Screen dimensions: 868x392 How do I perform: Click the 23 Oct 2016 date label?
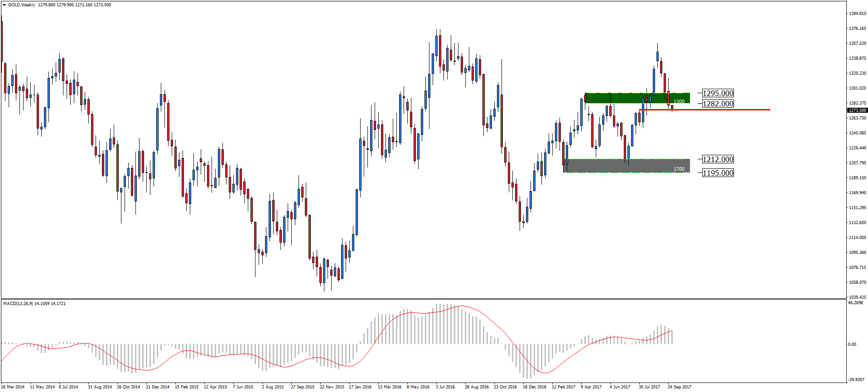(x=505, y=387)
